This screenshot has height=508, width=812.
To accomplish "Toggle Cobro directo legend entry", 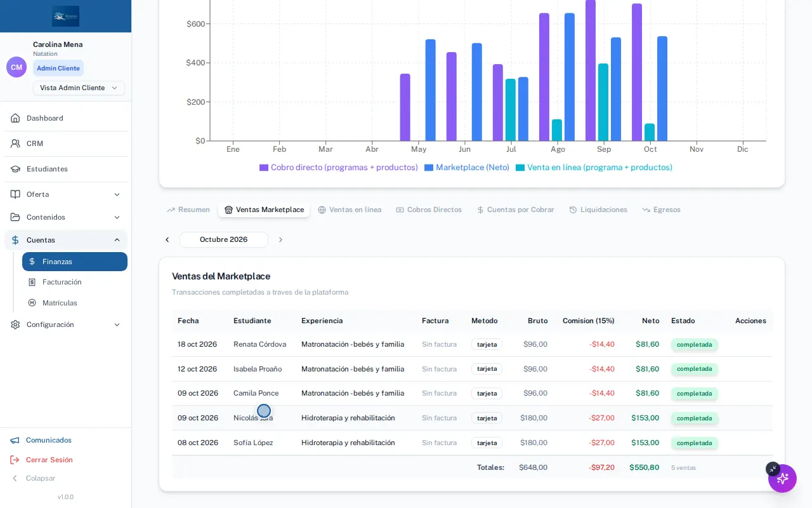I will [x=339, y=168].
